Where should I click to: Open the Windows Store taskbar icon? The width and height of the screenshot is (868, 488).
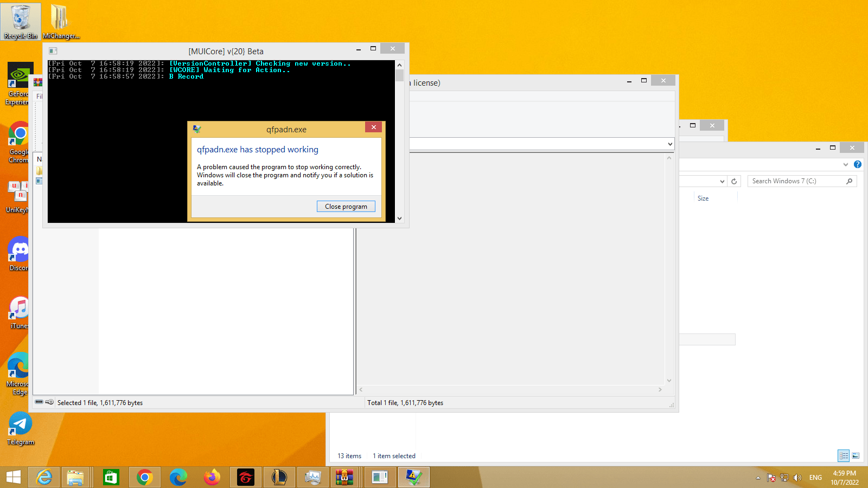click(x=111, y=478)
